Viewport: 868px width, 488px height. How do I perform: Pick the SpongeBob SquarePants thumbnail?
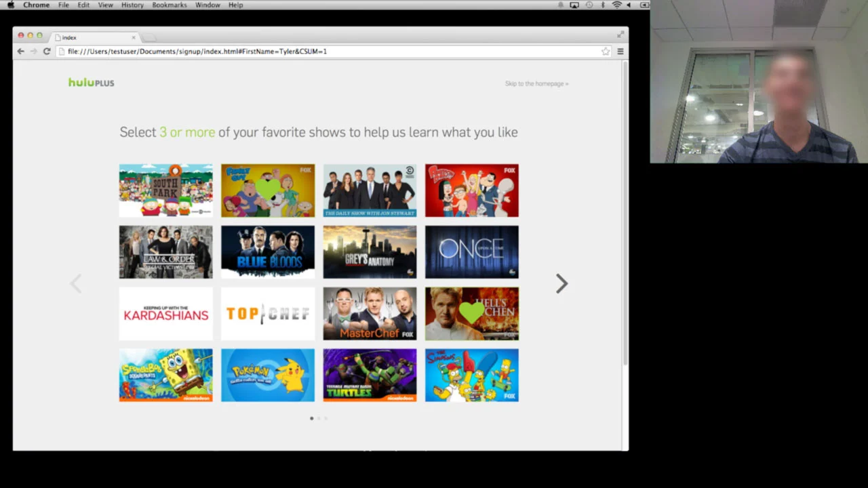coord(165,375)
